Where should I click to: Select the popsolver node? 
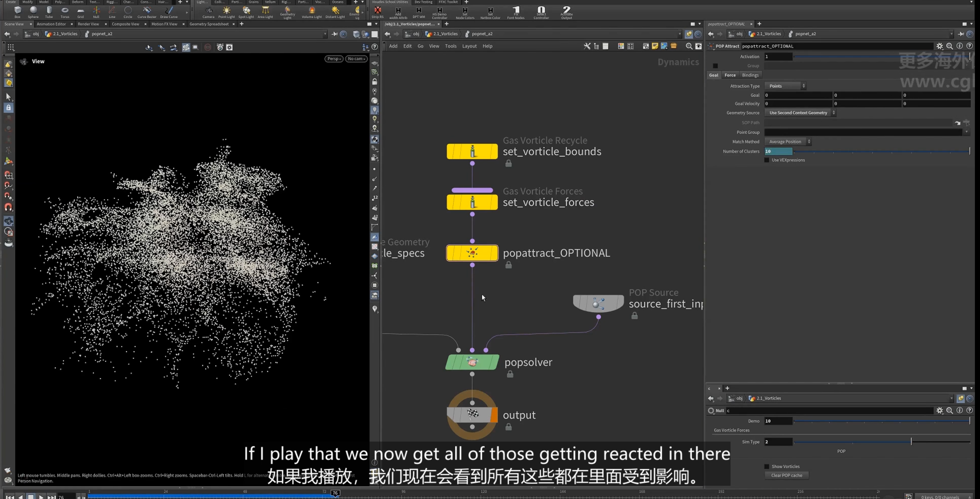point(472,362)
